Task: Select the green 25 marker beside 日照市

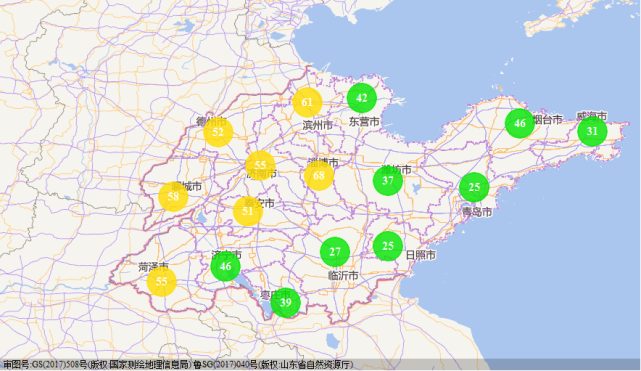Action: pyautogui.click(x=388, y=246)
